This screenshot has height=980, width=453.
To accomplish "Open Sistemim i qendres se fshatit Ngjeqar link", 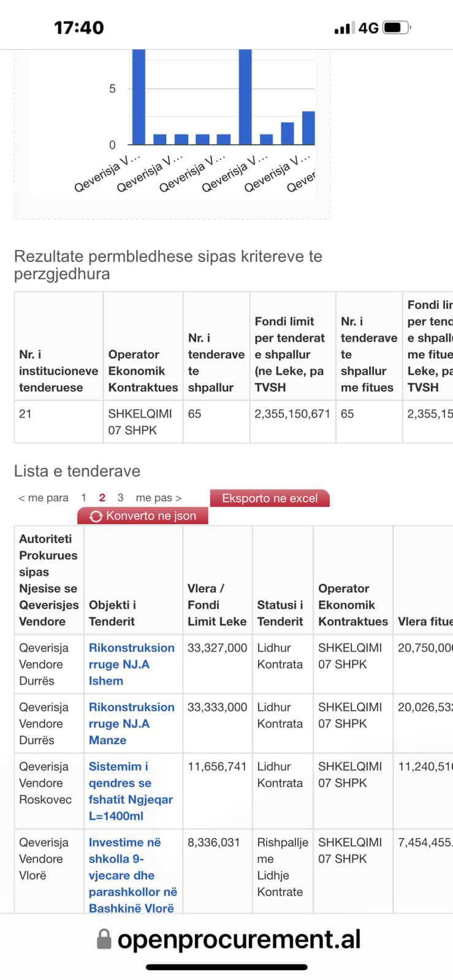I will (x=130, y=791).
